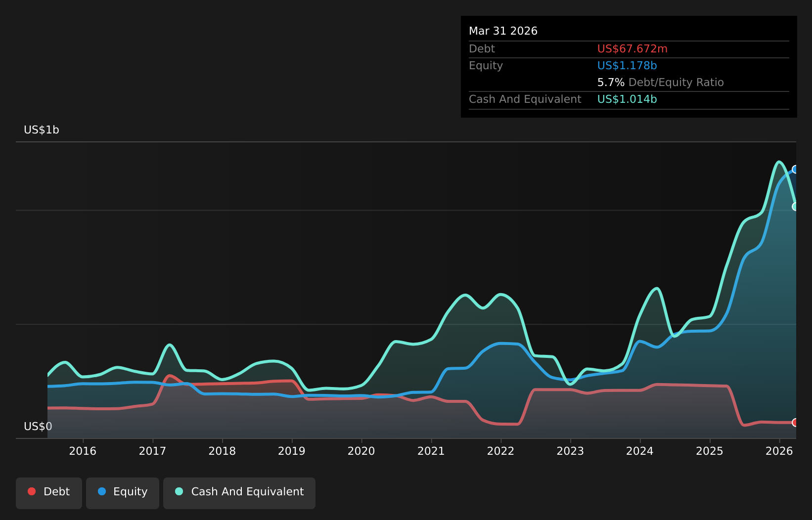Click the US$1b y-axis label
The image size is (812, 520).
pyautogui.click(x=42, y=130)
